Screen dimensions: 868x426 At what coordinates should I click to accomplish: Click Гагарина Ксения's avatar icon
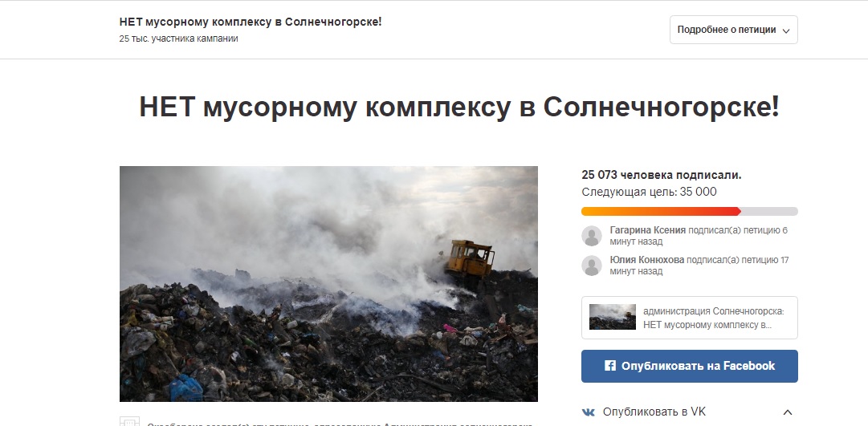(x=592, y=236)
